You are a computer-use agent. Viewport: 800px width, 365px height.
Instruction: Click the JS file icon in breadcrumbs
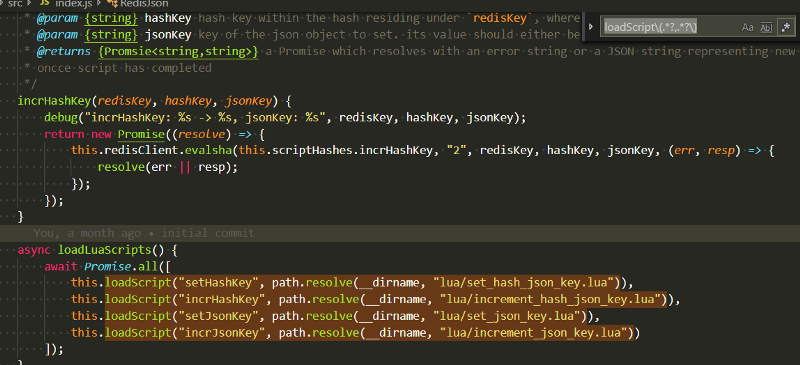(44, 3)
